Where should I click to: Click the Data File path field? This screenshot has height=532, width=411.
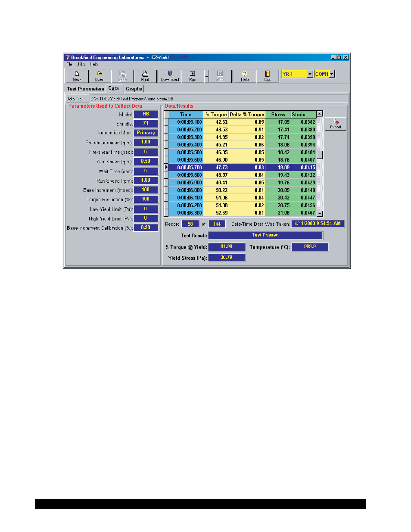(x=218, y=99)
